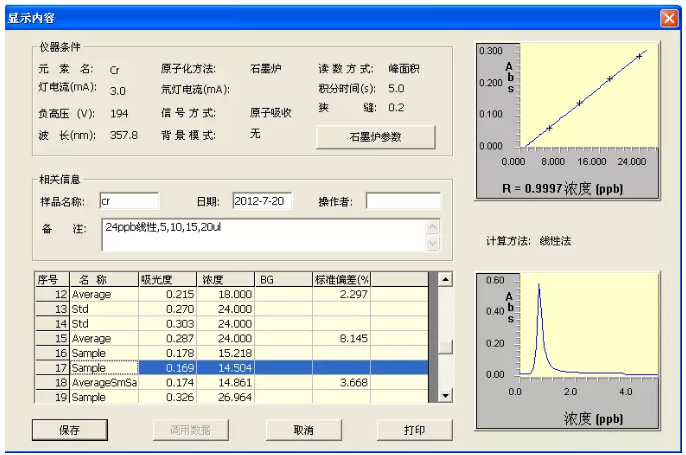
Task: Click the absorbance peak signal chart
Action: coord(568,350)
